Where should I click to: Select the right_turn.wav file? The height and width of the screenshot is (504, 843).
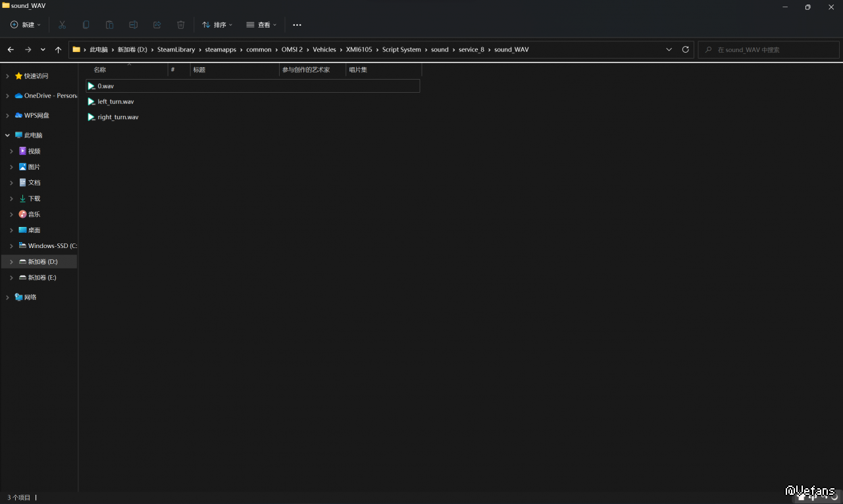pos(118,117)
